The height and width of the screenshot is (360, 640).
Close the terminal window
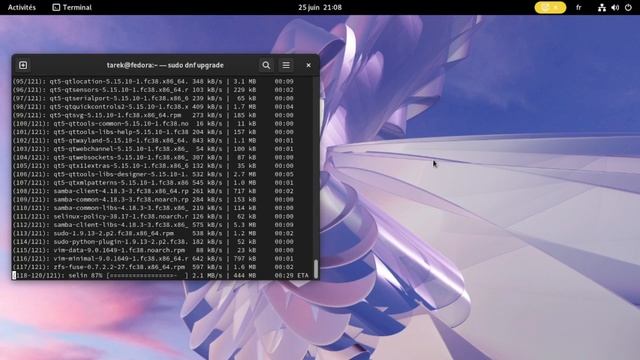tap(309, 65)
